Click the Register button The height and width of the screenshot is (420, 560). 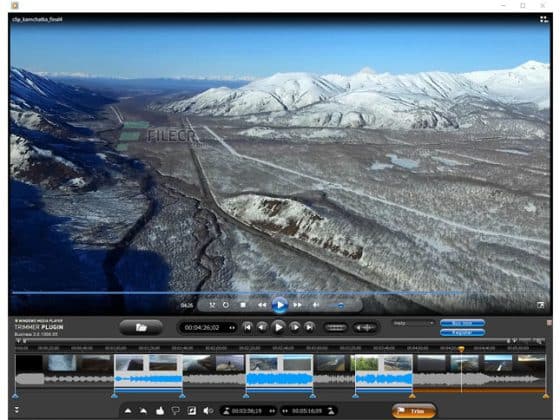(x=462, y=333)
